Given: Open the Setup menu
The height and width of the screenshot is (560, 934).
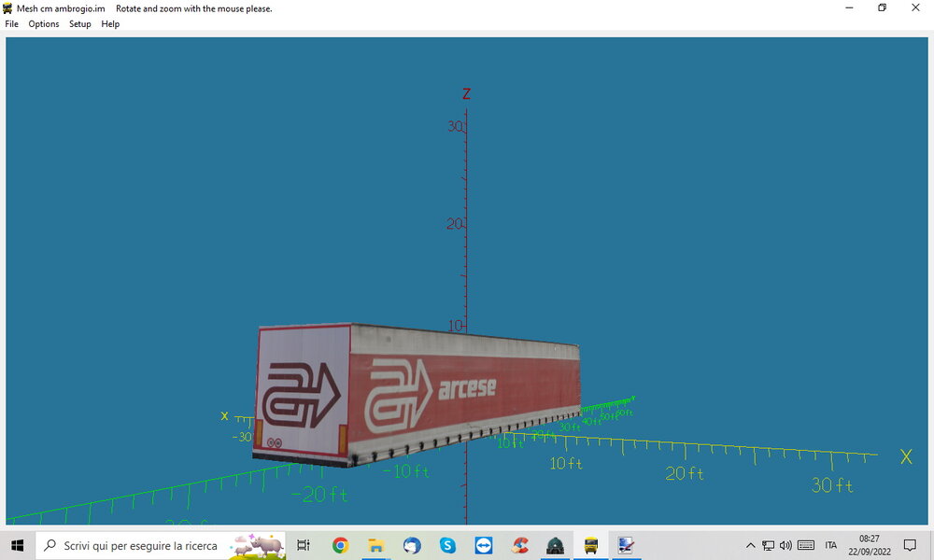Looking at the screenshot, I should point(79,24).
